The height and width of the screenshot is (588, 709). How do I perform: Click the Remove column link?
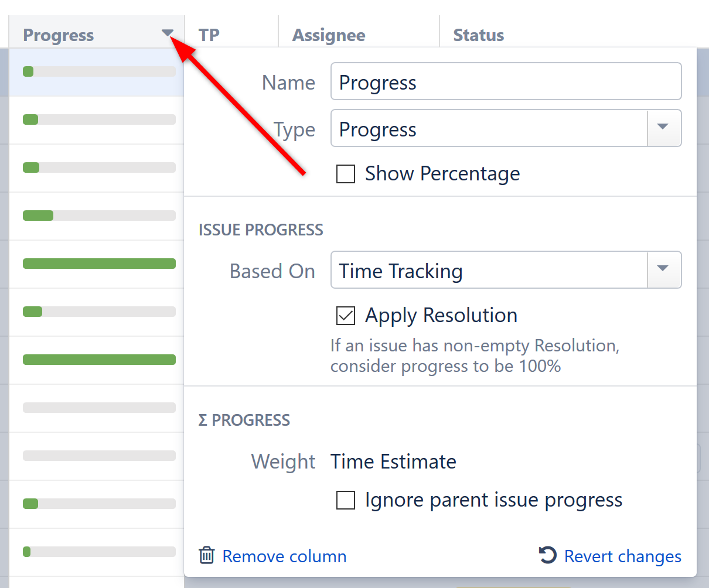284,556
